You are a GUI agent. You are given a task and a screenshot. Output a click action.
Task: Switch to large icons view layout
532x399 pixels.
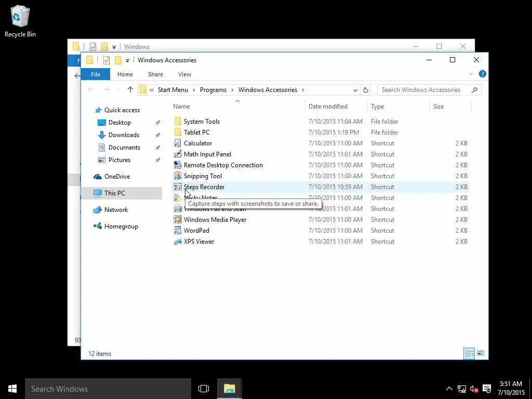(481, 353)
